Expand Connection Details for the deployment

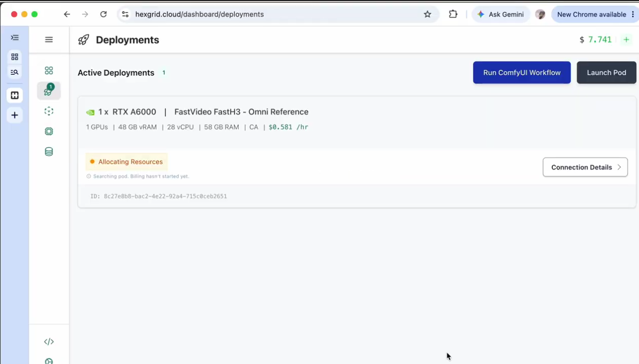585,167
